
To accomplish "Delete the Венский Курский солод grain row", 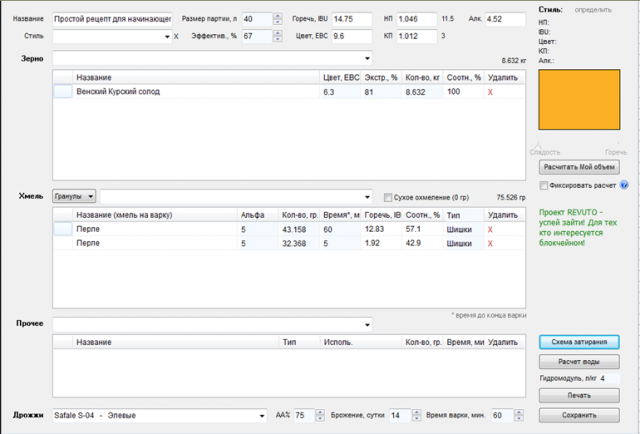I will pos(490,92).
